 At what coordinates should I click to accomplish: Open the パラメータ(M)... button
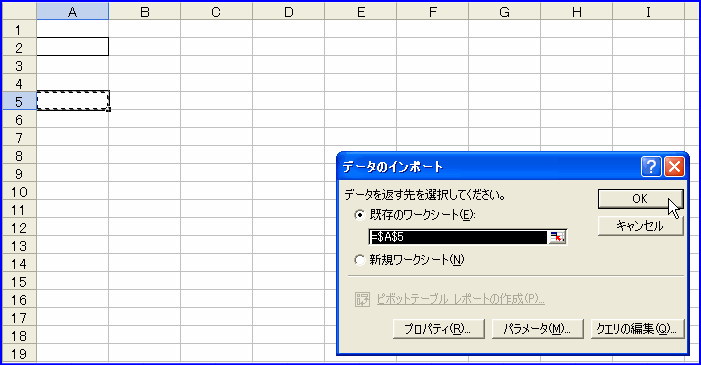(537, 329)
